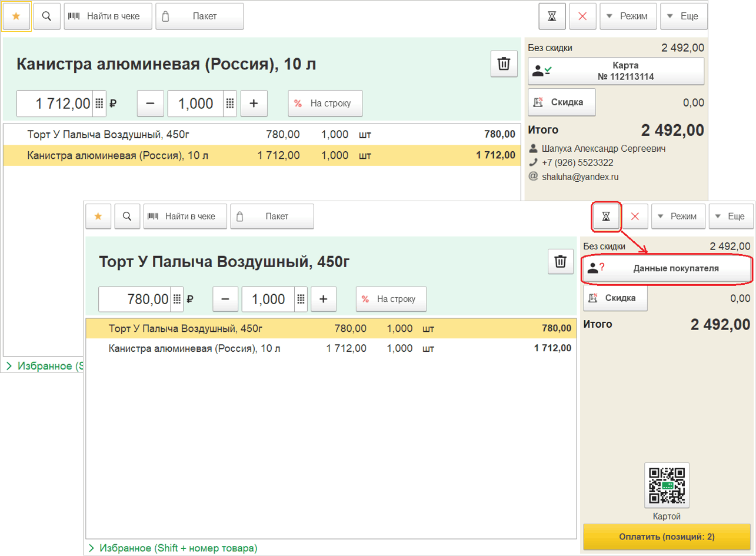Click the yellow Оплатить (позиций: 2) button
The image size is (756, 556).
click(667, 537)
